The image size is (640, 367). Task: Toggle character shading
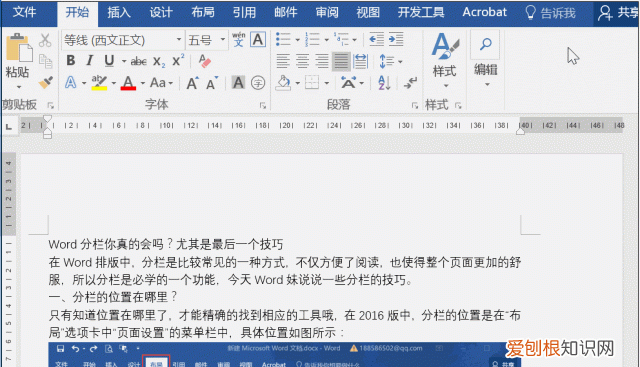[238, 83]
